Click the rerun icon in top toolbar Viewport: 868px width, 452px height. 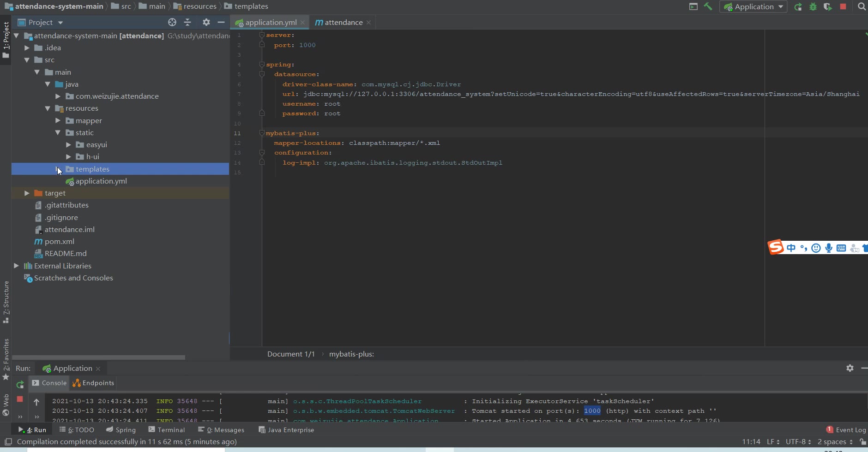point(798,6)
